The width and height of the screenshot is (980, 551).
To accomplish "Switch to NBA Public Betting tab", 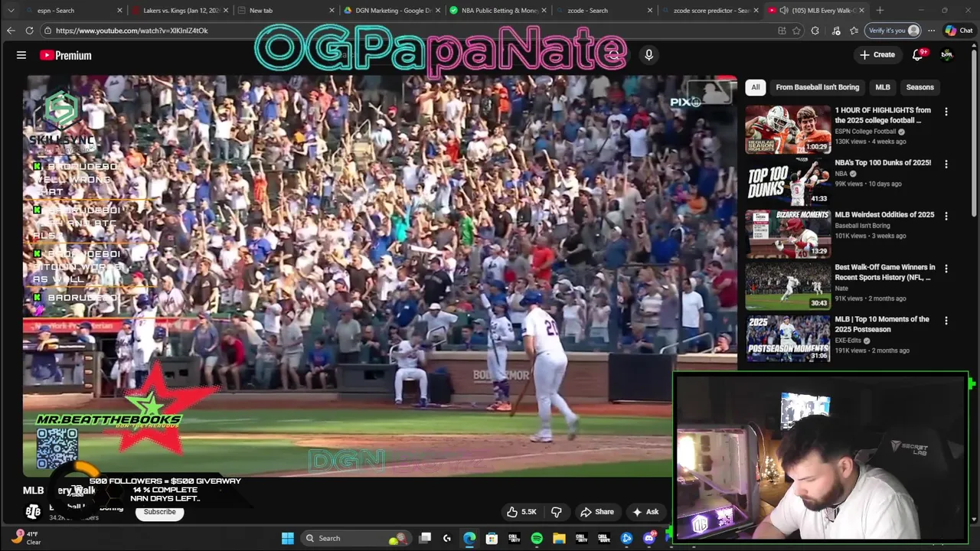I will tap(496, 11).
